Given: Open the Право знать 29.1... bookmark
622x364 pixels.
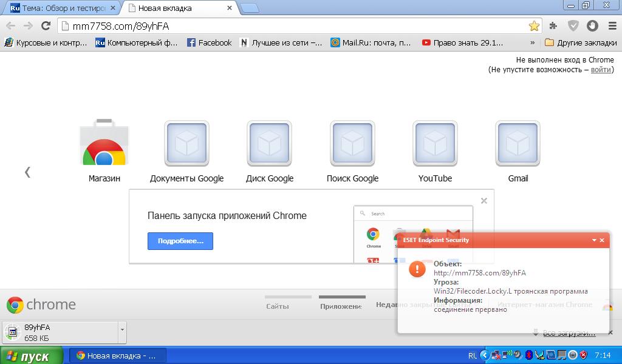Looking at the screenshot, I should point(462,43).
